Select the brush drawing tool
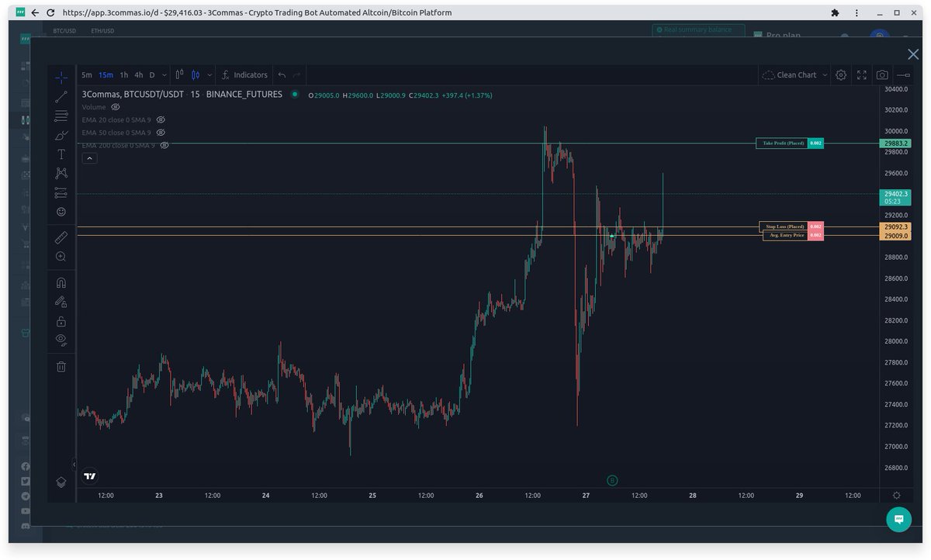931x560 pixels. [61, 136]
